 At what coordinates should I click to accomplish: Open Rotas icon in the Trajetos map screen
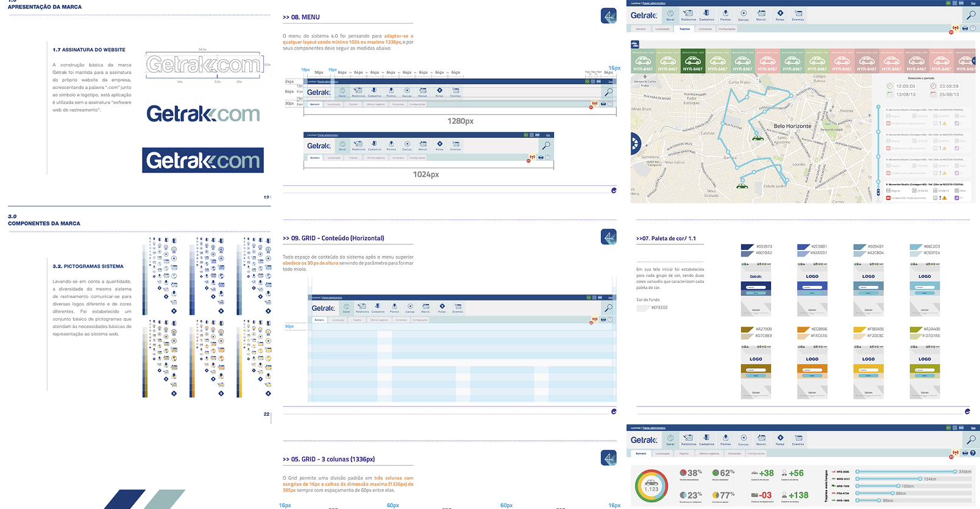pyautogui.click(x=780, y=15)
